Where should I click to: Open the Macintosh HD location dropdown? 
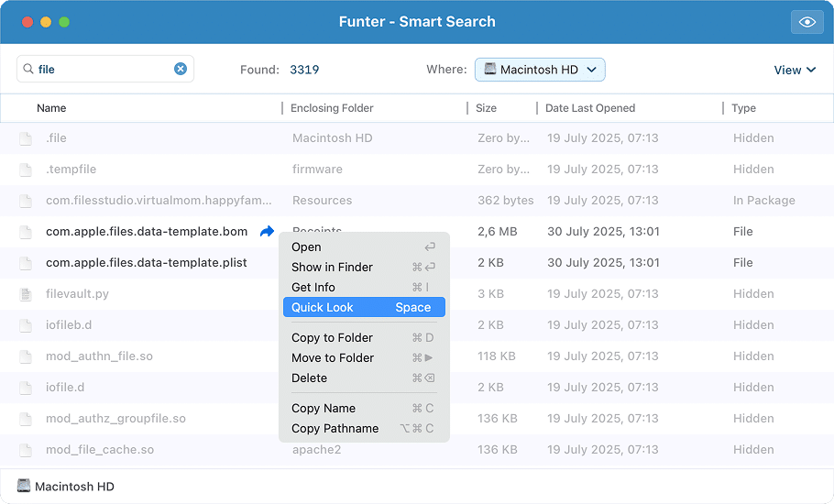(540, 70)
